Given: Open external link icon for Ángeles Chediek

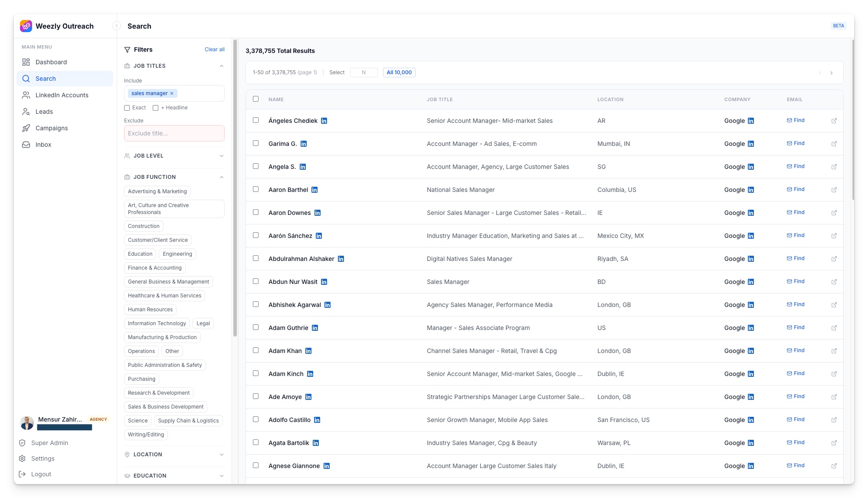Looking at the screenshot, I should (x=834, y=121).
